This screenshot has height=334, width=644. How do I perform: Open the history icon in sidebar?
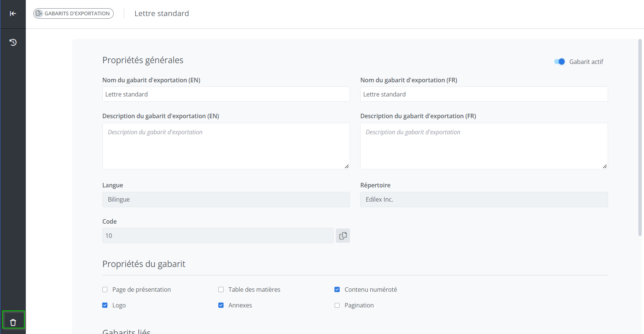click(13, 42)
